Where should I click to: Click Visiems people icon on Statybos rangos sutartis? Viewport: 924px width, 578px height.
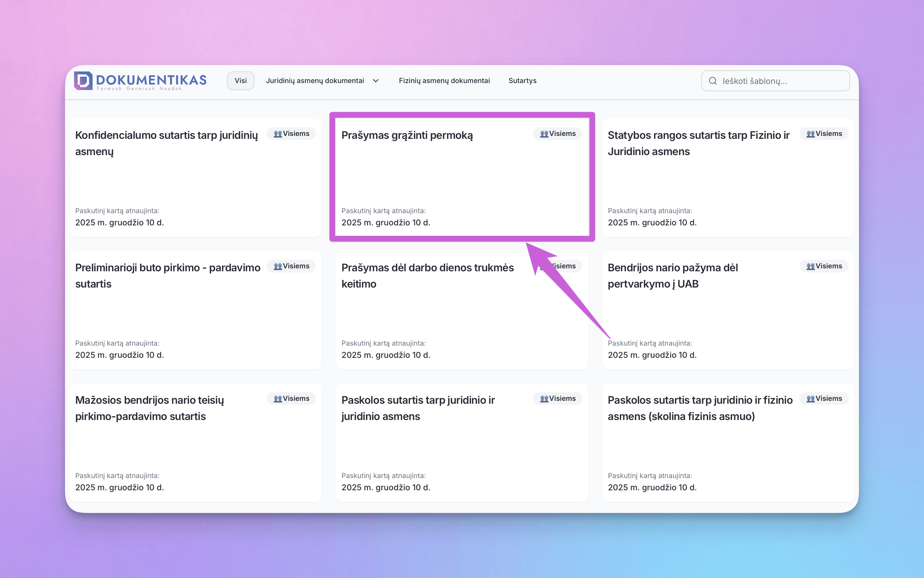point(810,134)
